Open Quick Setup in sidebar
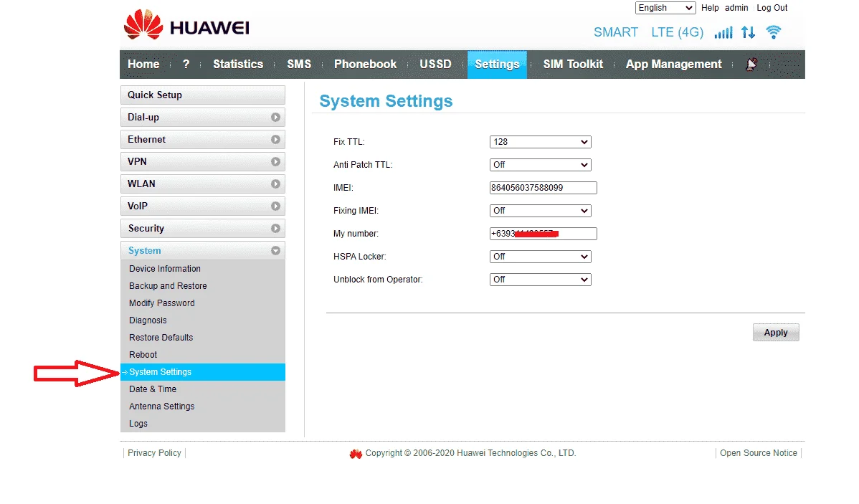Screen dimensions: 859x504 pyautogui.click(x=203, y=95)
